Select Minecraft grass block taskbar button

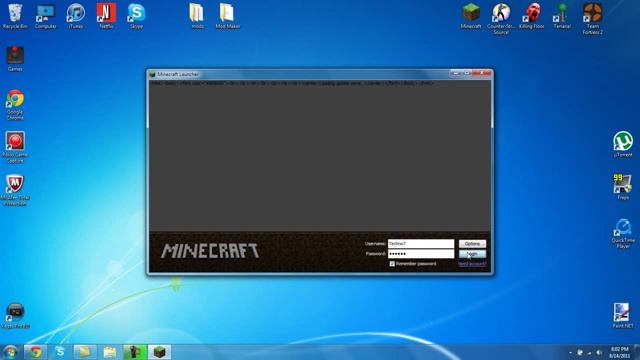pos(159,352)
